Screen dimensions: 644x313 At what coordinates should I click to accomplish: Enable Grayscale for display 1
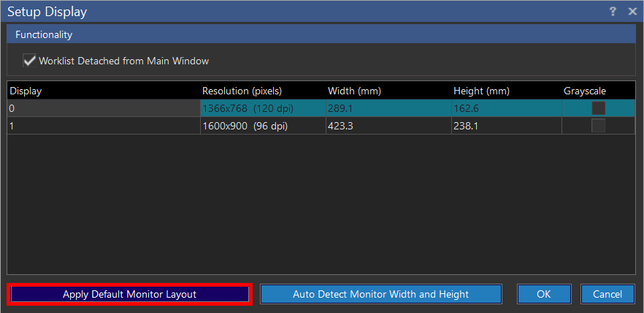[598, 126]
